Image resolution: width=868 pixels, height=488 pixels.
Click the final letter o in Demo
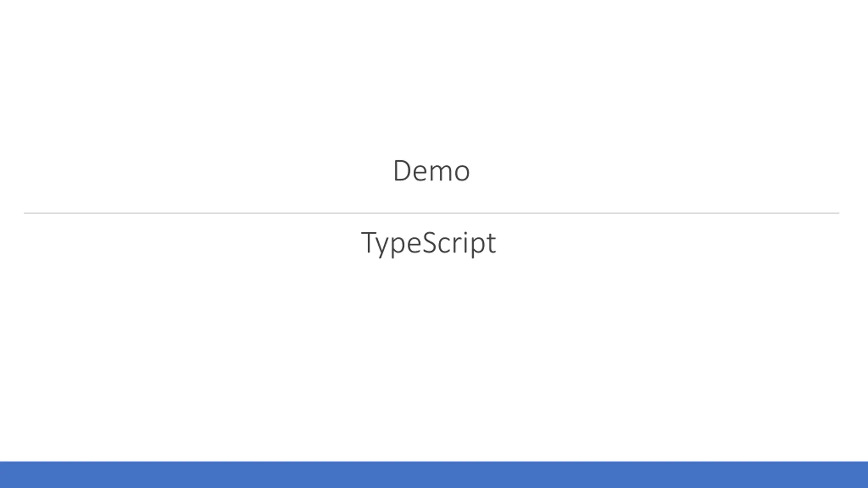coord(462,173)
